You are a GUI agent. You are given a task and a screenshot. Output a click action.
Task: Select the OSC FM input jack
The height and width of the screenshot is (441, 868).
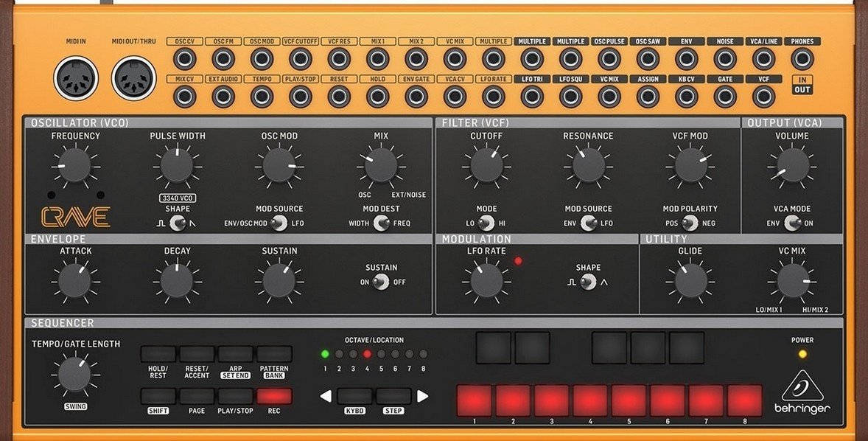[x=223, y=59]
